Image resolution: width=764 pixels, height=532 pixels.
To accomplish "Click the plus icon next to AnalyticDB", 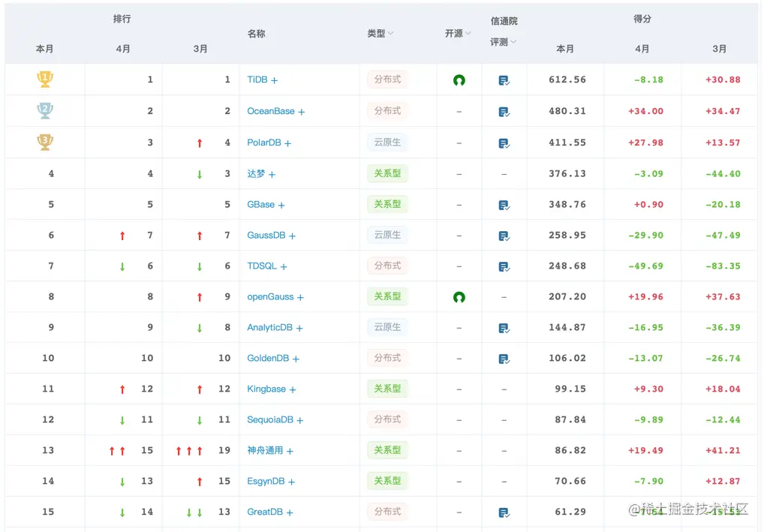I will [299, 329].
